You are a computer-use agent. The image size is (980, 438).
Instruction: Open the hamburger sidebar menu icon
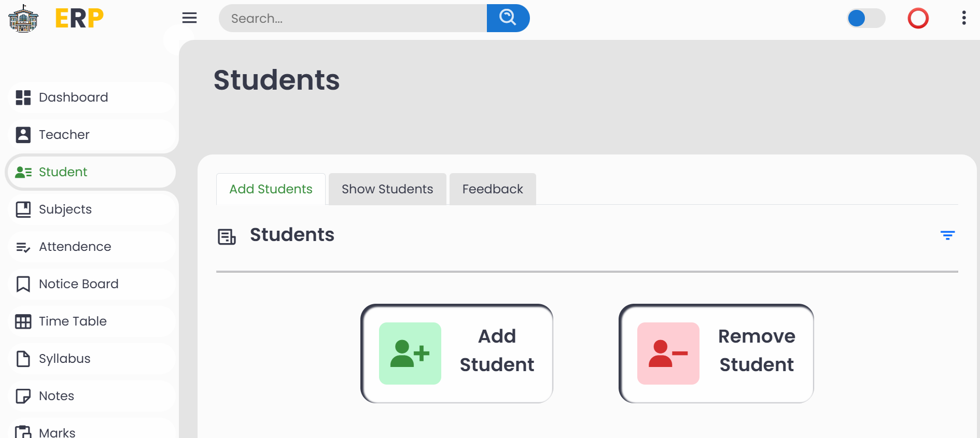tap(189, 18)
